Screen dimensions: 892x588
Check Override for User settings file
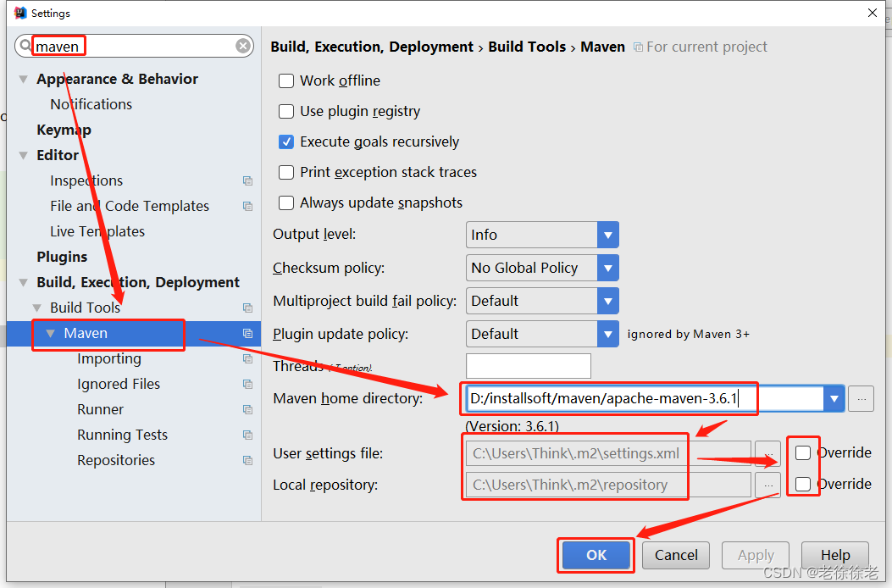(803, 453)
